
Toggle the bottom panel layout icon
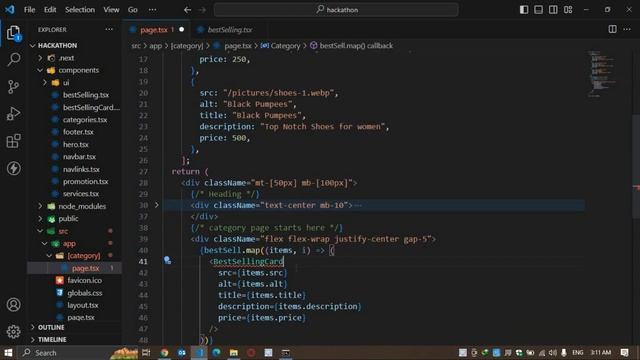[x=538, y=9]
